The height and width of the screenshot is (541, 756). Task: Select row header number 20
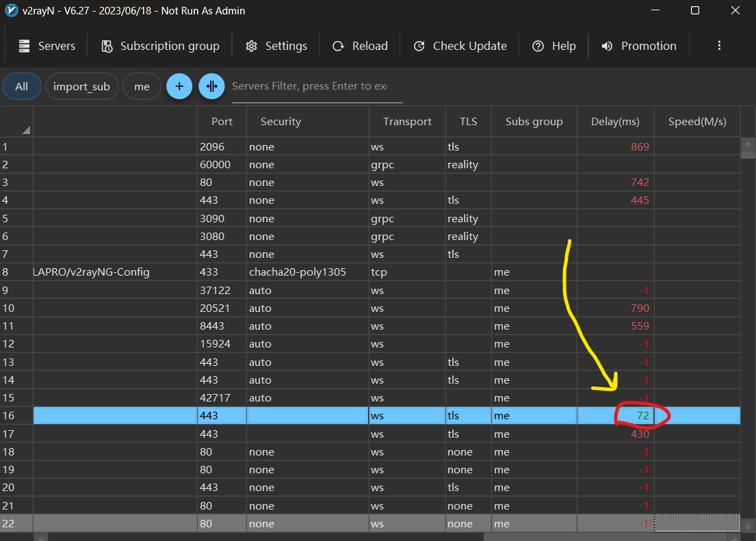pos(16,488)
